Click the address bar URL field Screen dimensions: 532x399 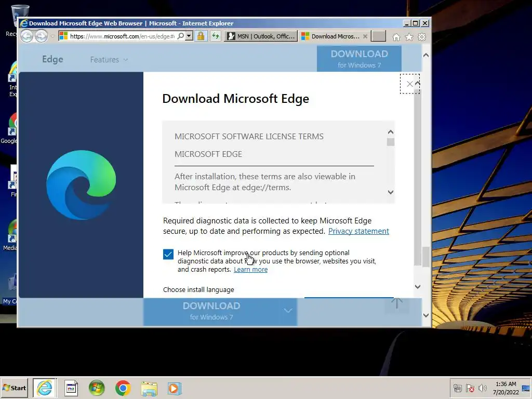pos(122,36)
